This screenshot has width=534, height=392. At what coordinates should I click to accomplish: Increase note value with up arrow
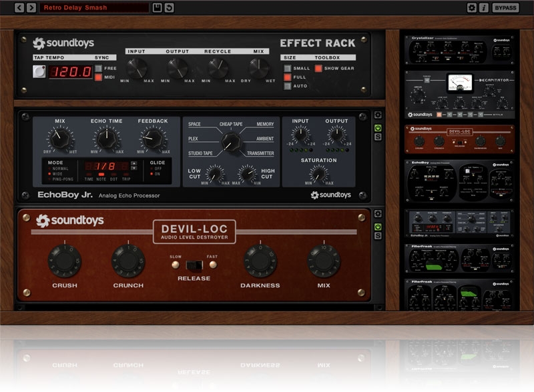(x=134, y=163)
